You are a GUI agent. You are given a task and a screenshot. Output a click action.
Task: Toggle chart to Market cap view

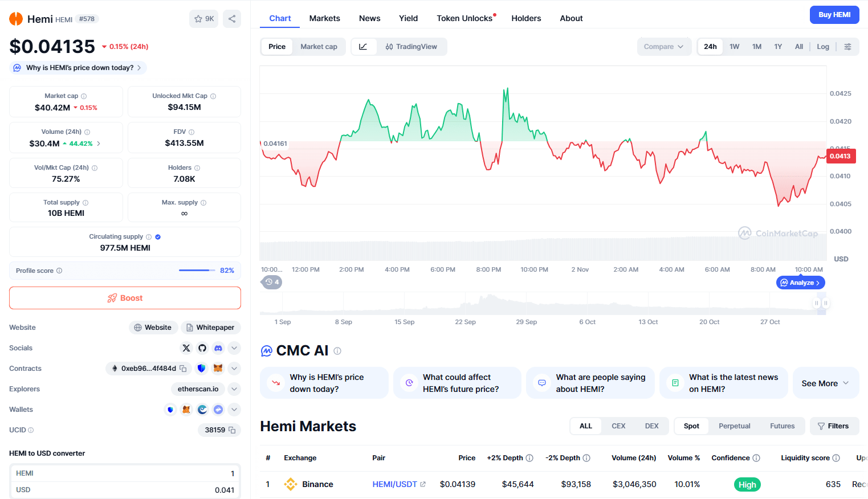point(319,47)
